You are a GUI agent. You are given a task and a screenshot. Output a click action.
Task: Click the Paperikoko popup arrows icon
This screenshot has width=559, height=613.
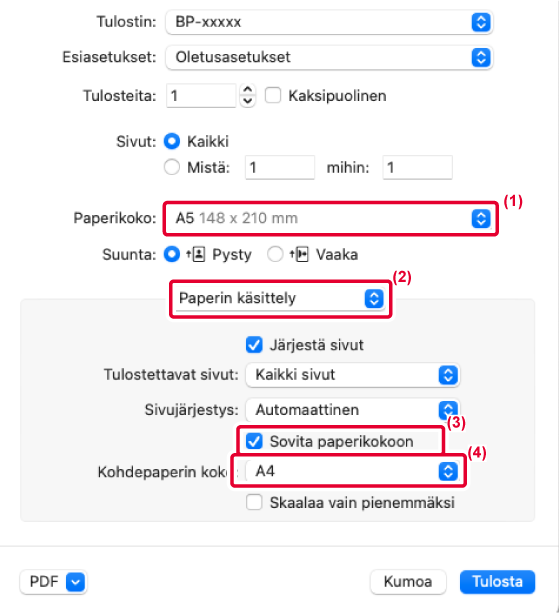pyautogui.click(x=481, y=219)
